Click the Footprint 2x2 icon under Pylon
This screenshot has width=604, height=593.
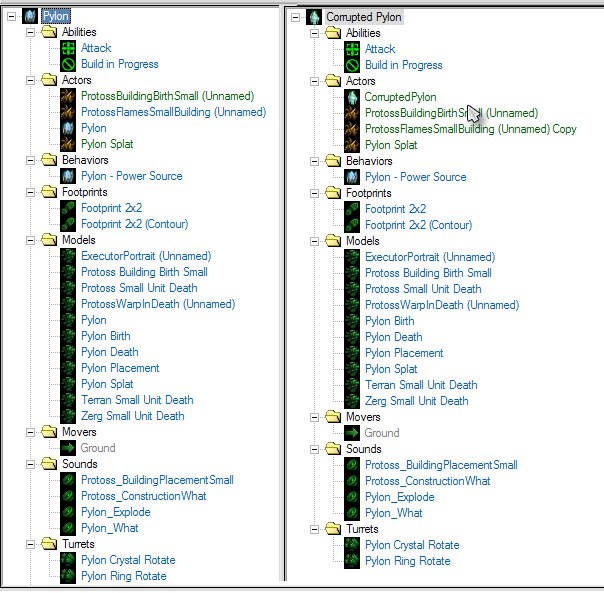tap(68, 208)
